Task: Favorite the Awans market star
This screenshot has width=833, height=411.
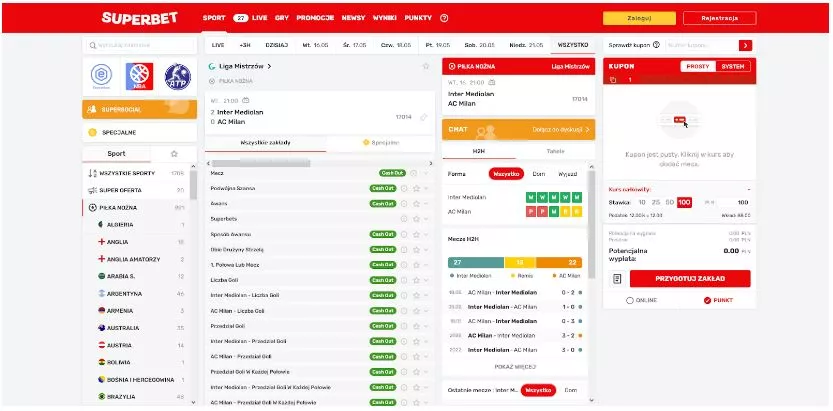Action: click(x=416, y=203)
